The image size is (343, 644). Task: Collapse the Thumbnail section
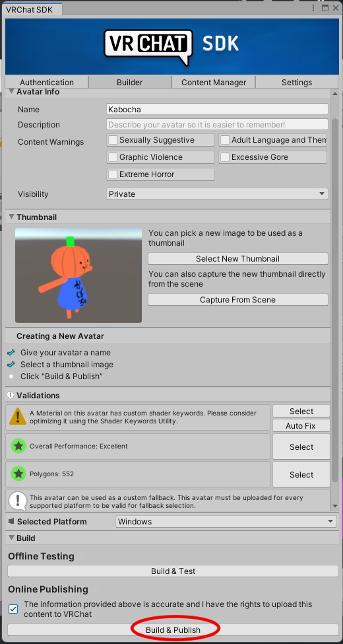[11, 217]
